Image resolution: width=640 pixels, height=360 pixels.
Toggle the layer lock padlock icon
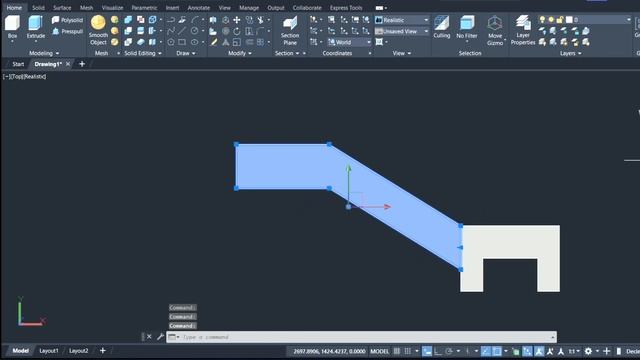click(x=560, y=20)
